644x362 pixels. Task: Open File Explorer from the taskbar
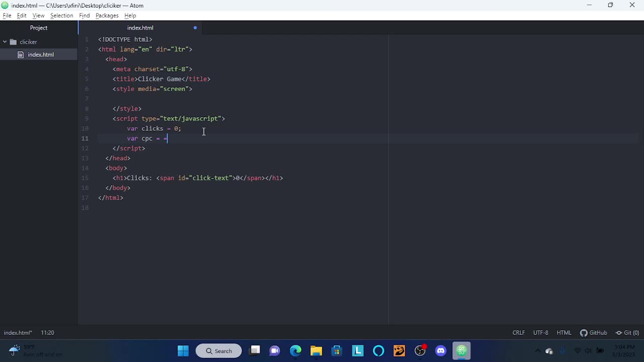pyautogui.click(x=316, y=351)
